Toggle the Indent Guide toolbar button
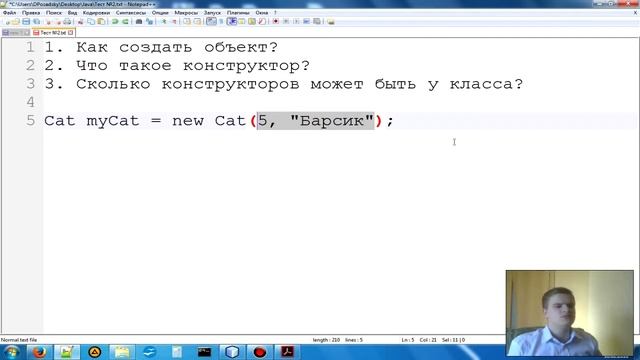The image size is (640, 360). (231, 21)
